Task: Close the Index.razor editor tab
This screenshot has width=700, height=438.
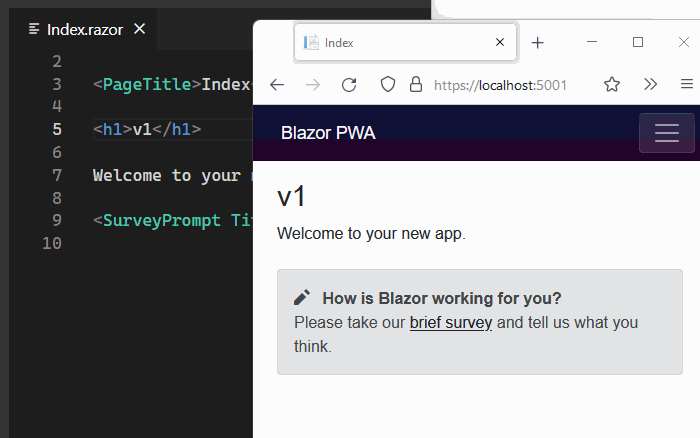Action: [x=140, y=29]
